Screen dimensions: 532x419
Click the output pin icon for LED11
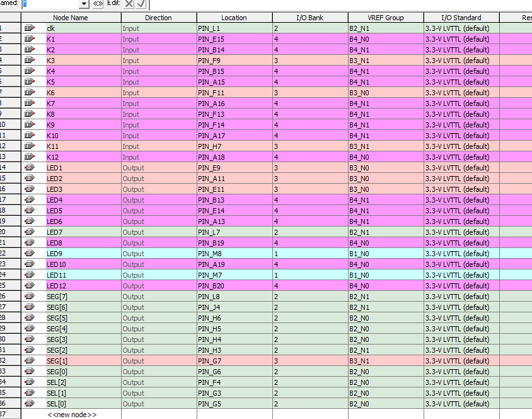[30, 274]
